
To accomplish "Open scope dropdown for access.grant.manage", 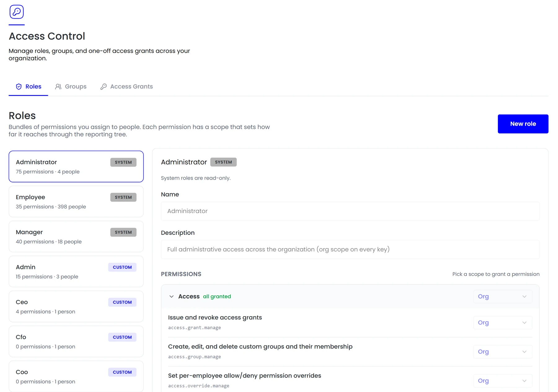I will tap(503, 323).
